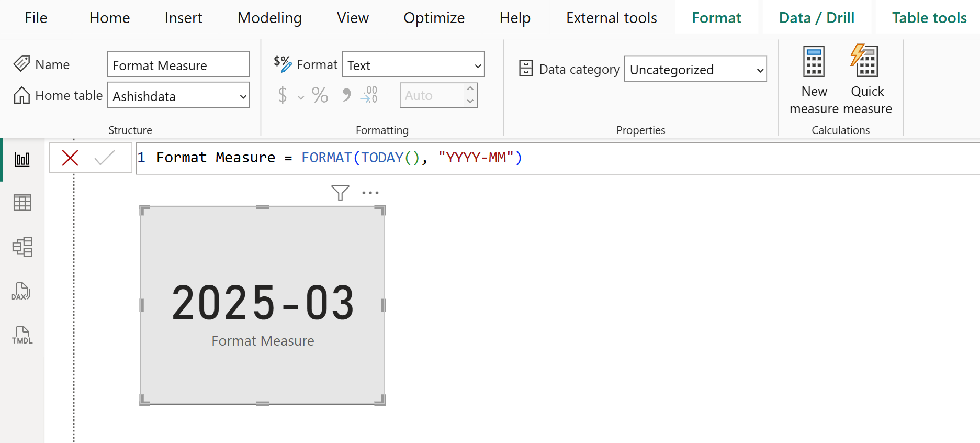
Task: Increase decimal places with up arrow
Action: click(x=470, y=89)
